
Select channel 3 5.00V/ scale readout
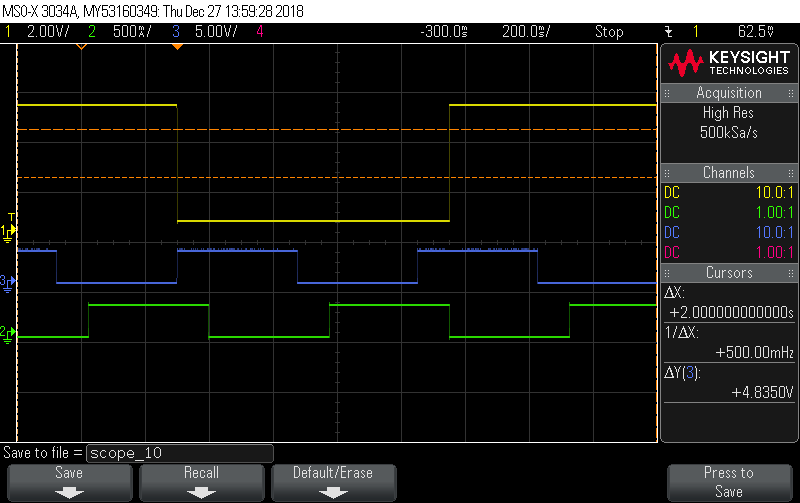coord(205,32)
